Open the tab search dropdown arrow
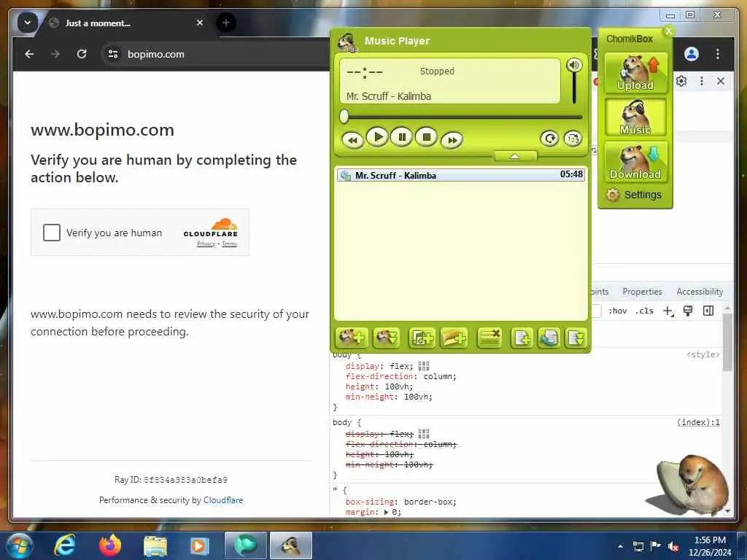 click(x=28, y=23)
